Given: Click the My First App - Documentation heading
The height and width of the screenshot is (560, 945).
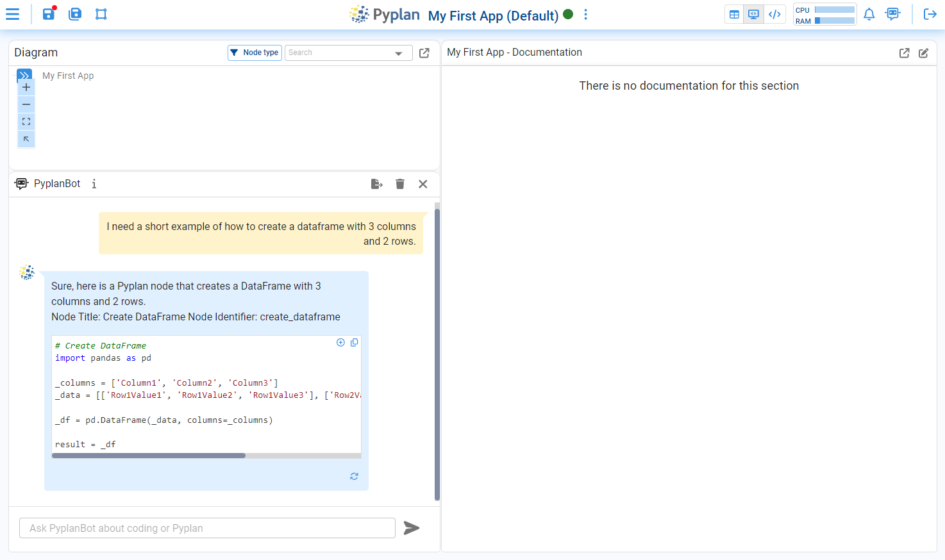Looking at the screenshot, I should point(514,53).
